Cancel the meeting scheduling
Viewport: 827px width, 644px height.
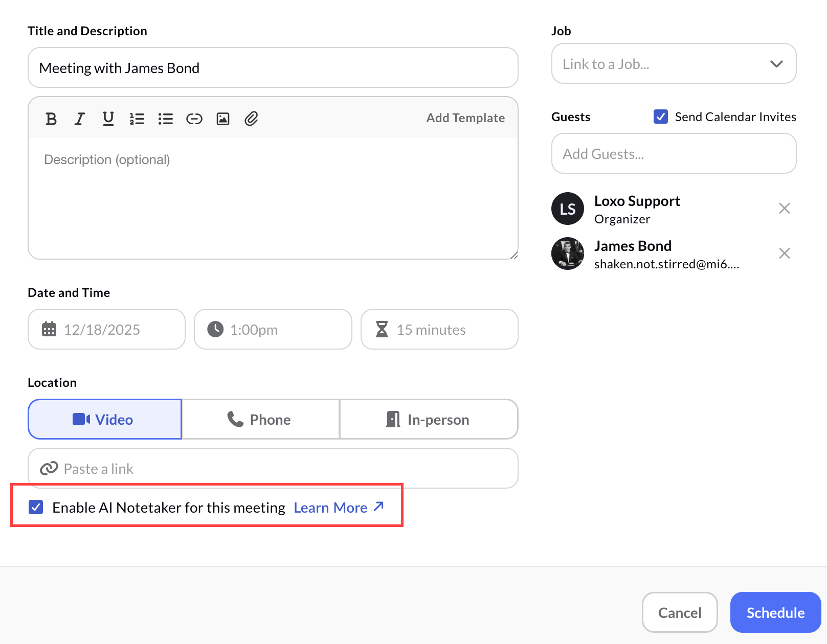click(680, 612)
